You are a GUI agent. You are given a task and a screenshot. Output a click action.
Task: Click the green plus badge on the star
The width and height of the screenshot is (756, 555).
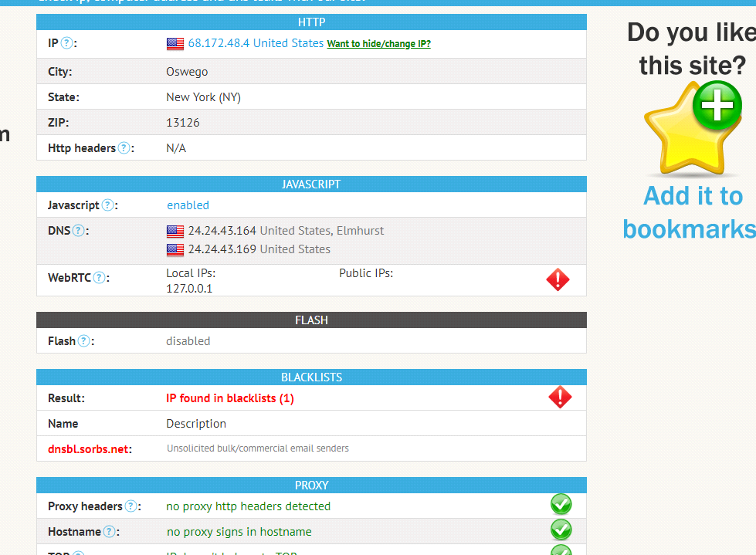(x=717, y=104)
